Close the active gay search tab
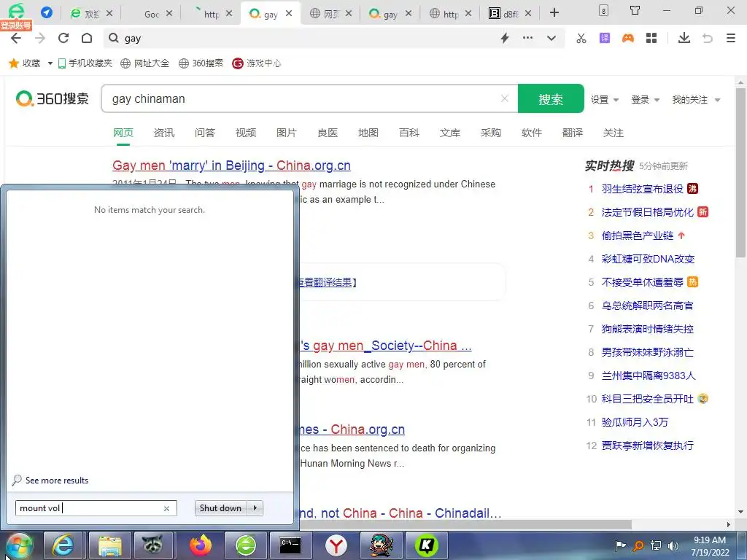This screenshot has width=747, height=560. (289, 13)
